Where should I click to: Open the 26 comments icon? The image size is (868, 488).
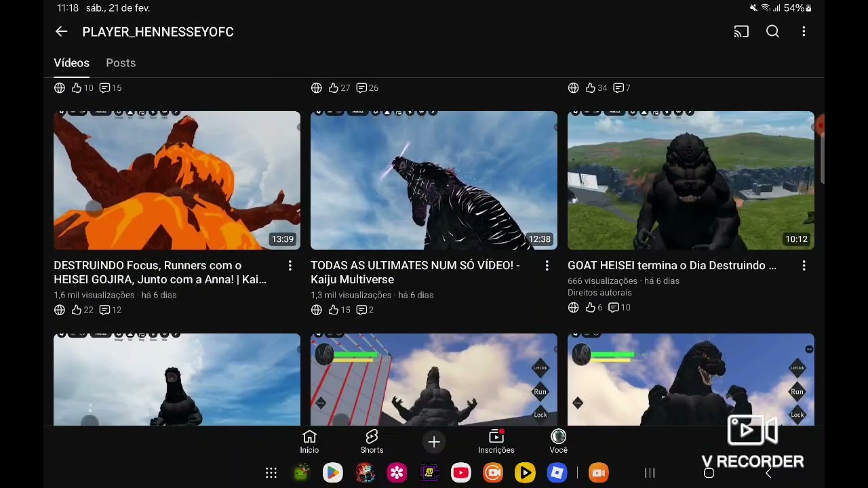click(x=362, y=88)
